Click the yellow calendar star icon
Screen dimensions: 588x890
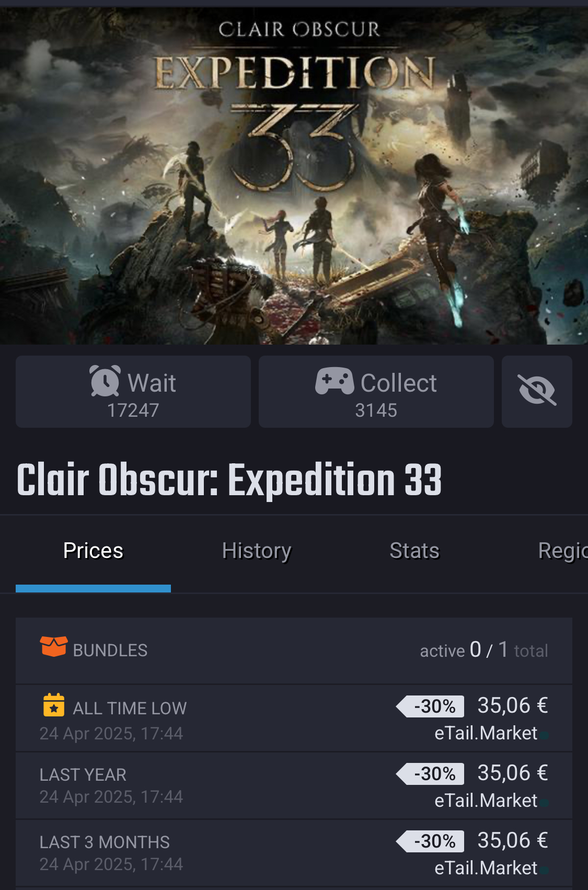click(54, 705)
